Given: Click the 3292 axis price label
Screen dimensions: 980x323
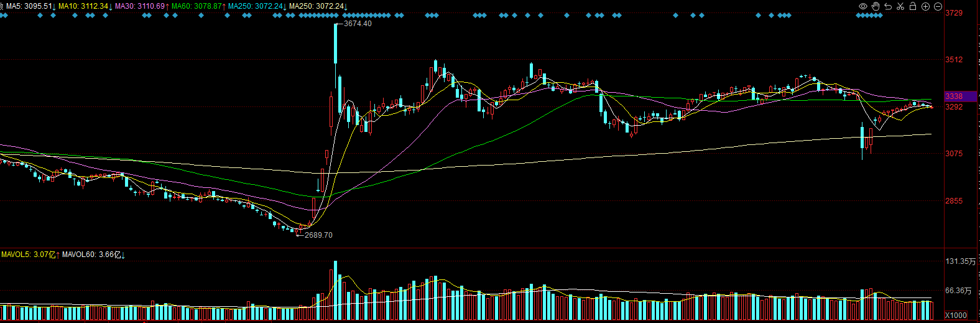Looking at the screenshot, I should pyautogui.click(x=954, y=107).
